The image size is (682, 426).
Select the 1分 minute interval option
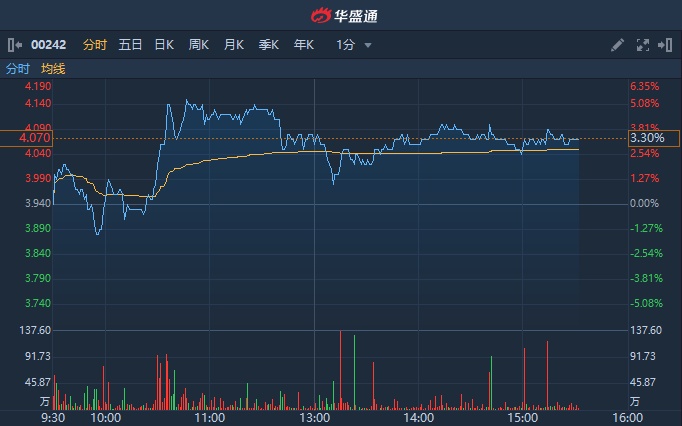345,45
